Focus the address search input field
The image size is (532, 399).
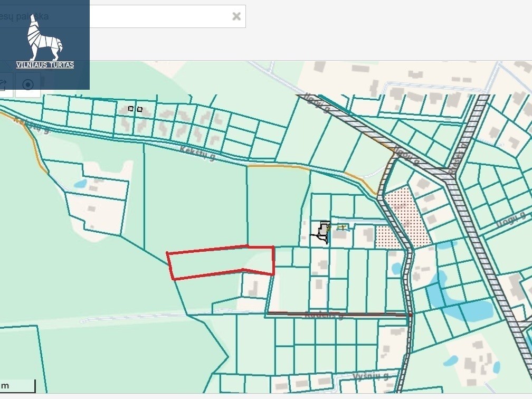[x=158, y=16]
